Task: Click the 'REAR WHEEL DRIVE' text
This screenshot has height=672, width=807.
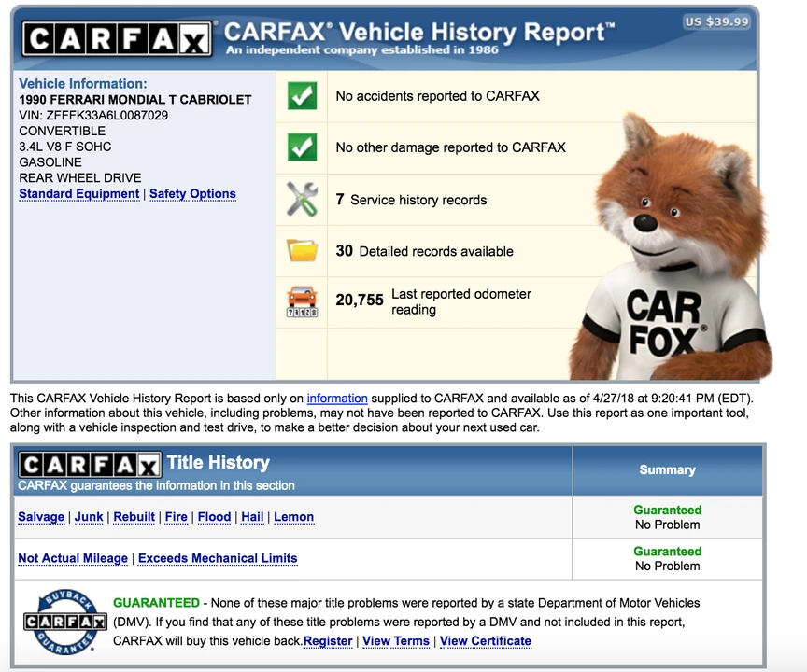Action: click(80, 178)
